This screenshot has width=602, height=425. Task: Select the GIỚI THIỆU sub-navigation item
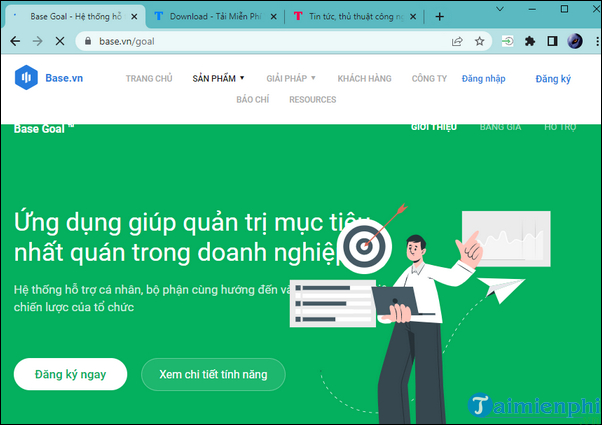pos(434,127)
